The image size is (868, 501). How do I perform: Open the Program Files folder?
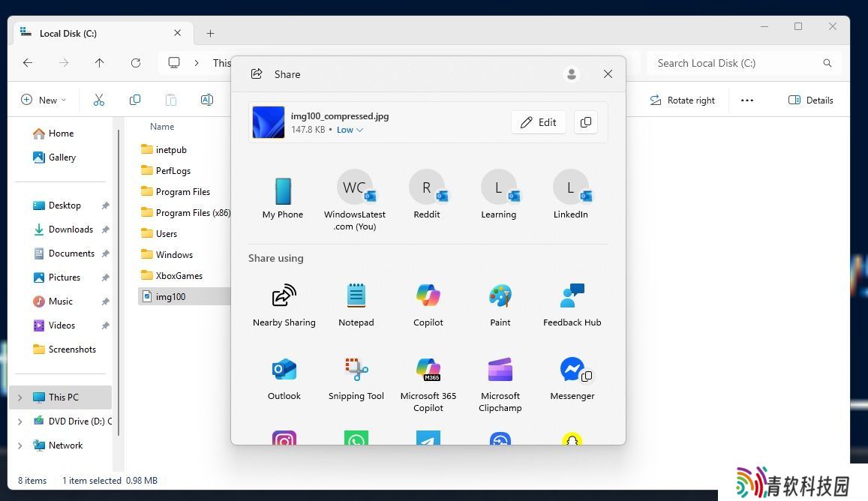pyautogui.click(x=182, y=192)
